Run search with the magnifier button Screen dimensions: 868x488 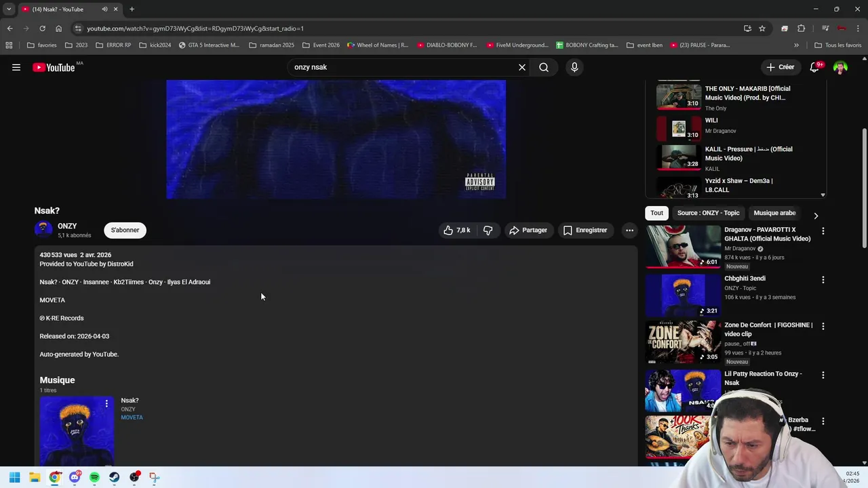pyautogui.click(x=544, y=67)
